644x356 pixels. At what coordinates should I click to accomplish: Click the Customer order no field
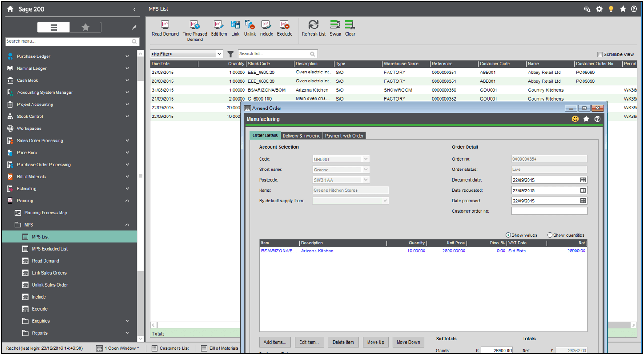[x=549, y=211]
